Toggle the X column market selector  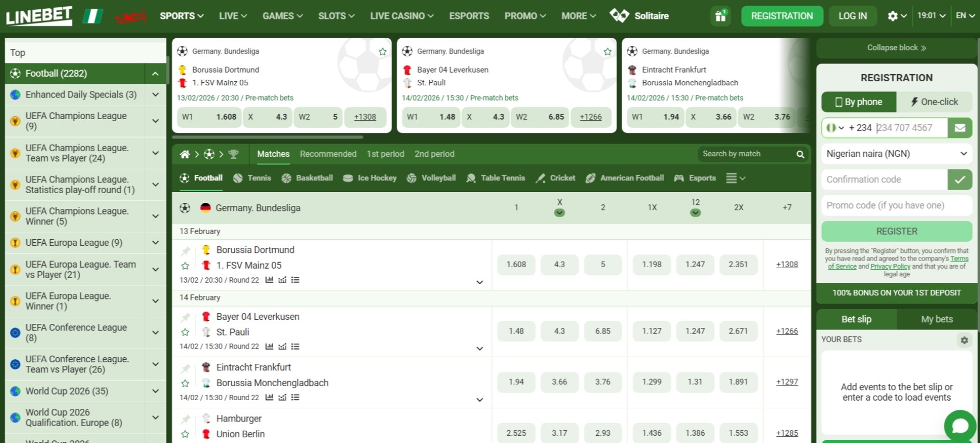[x=559, y=213]
